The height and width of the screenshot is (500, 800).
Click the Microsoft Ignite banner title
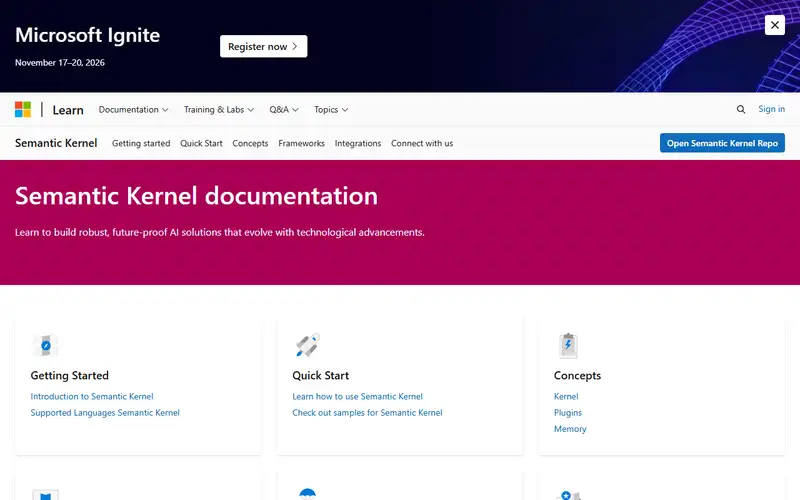87,35
